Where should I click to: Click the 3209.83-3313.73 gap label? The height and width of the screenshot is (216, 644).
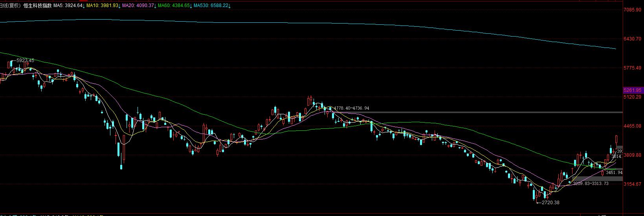[x=591, y=183]
